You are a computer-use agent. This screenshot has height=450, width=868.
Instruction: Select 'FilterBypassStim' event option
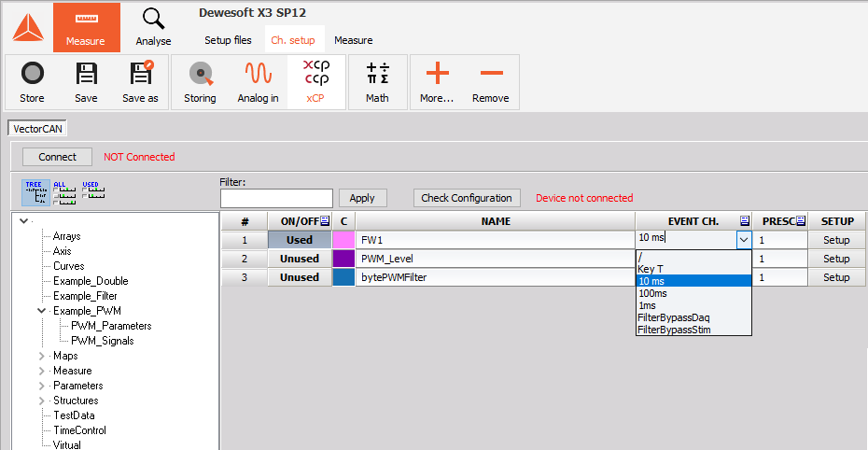(693, 330)
